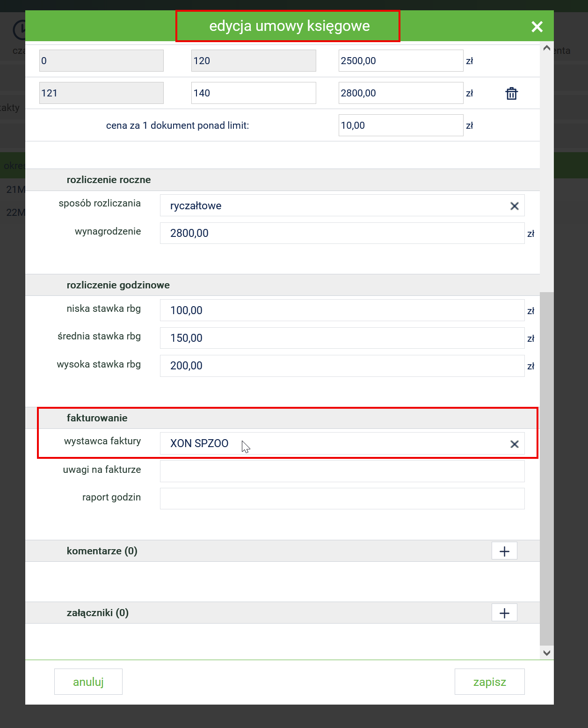Focus the cena za 1 dokument ponad limit field
The height and width of the screenshot is (728, 588).
pyautogui.click(x=401, y=125)
